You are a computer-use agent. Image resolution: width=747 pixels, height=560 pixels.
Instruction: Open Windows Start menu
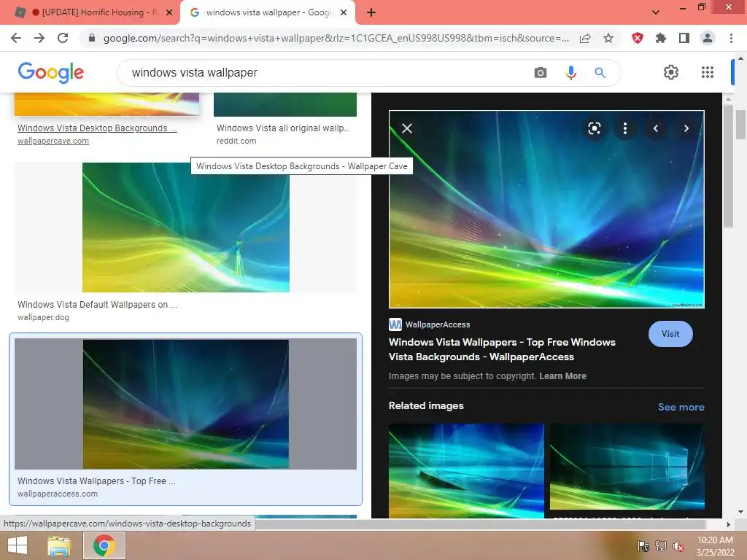(18, 545)
